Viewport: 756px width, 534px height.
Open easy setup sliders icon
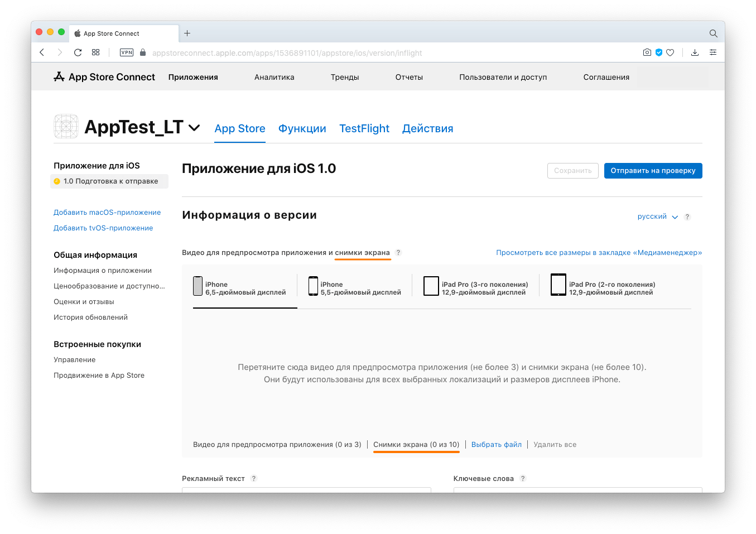(713, 52)
